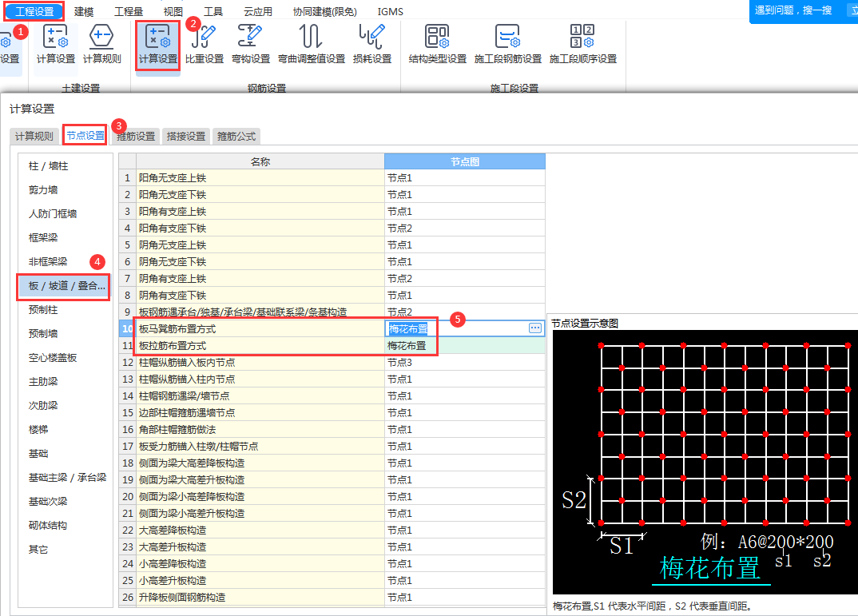
Task: Switch to 视图 ribbon tab
Action: tap(173, 11)
